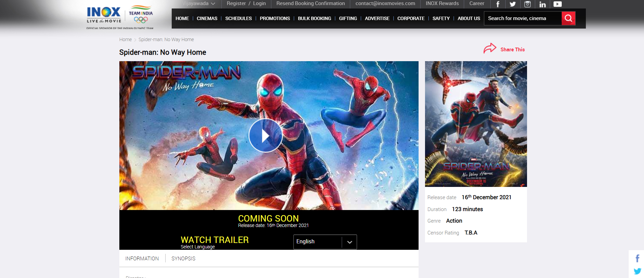Click the red search magnifier button
644x278 pixels.
point(568,18)
